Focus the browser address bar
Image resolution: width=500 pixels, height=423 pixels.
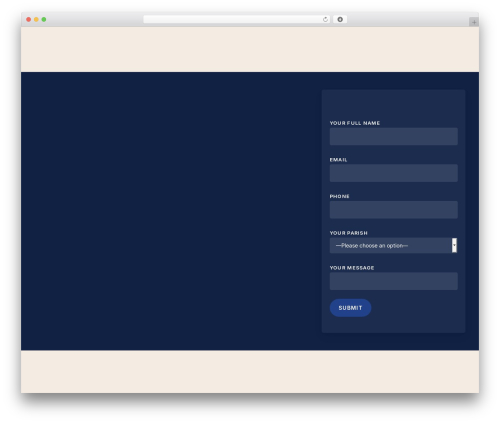tap(237, 20)
